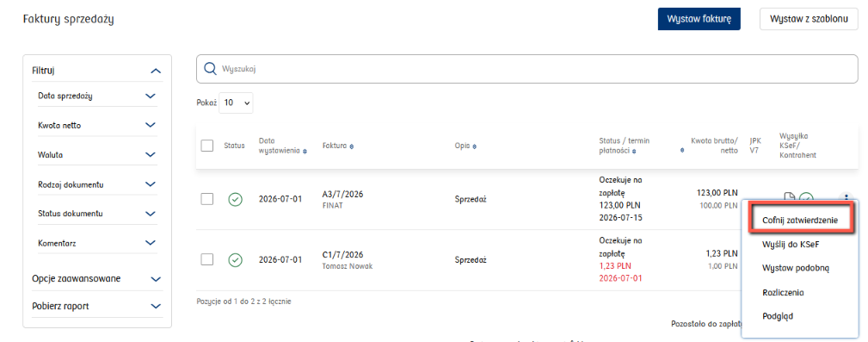Tick checkbox for invoice A3/7/2026

(x=207, y=199)
